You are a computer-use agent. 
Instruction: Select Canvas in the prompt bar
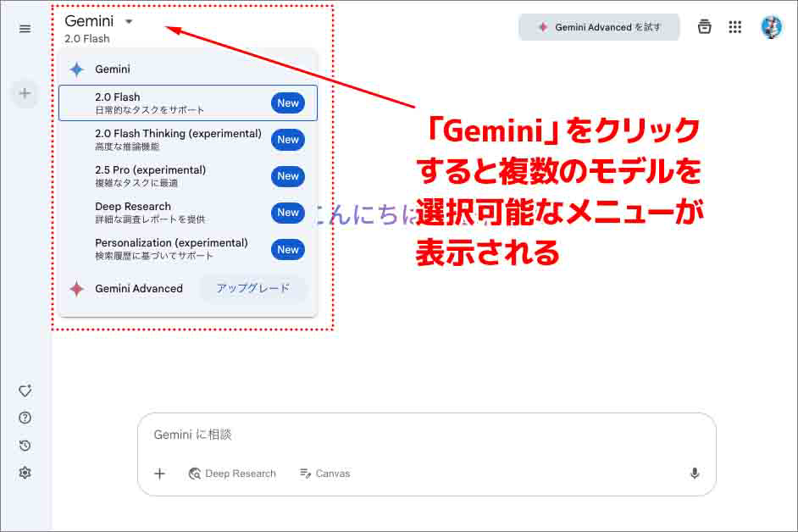(324, 474)
